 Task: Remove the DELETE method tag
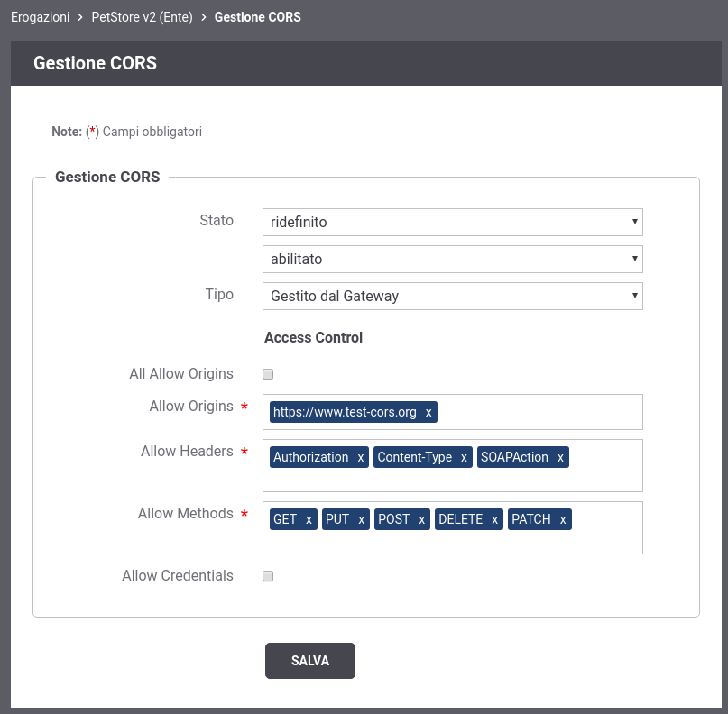coord(494,519)
